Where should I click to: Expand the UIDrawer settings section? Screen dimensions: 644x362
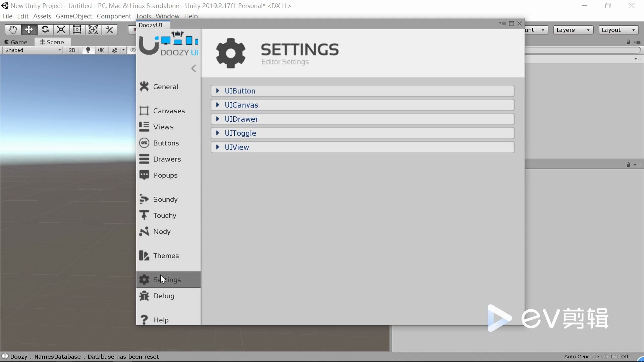(362, 119)
